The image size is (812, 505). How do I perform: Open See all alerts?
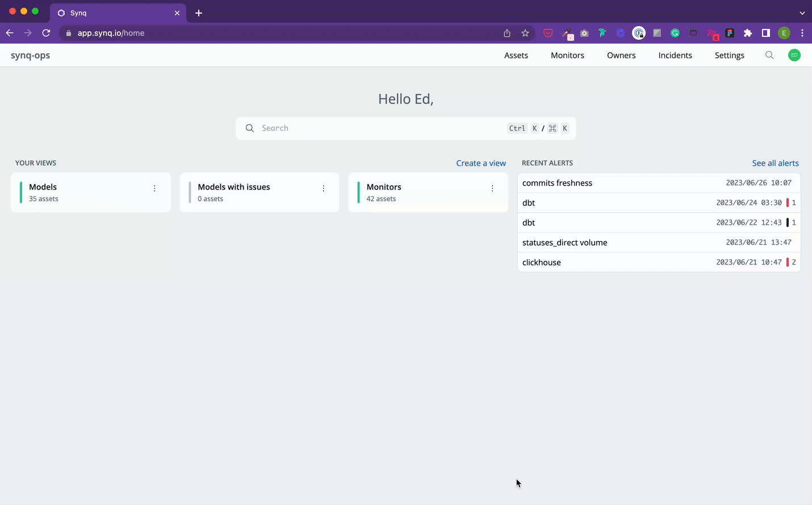(775, 163)
